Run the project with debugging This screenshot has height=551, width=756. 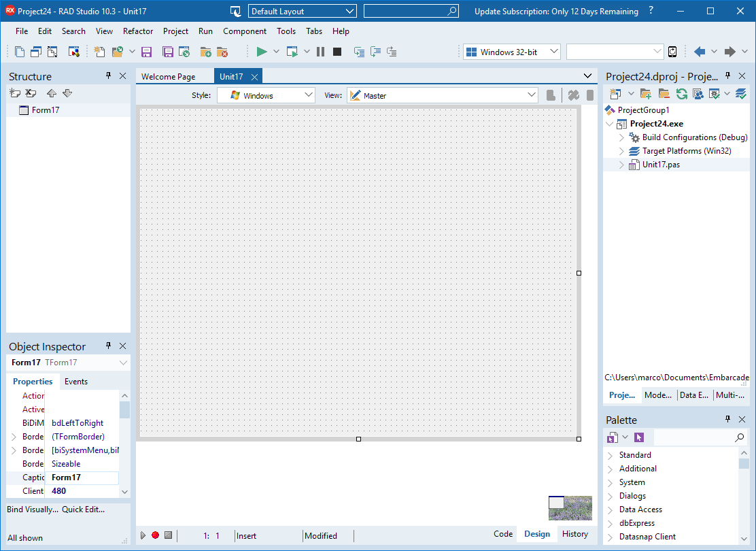coord(262,51)
